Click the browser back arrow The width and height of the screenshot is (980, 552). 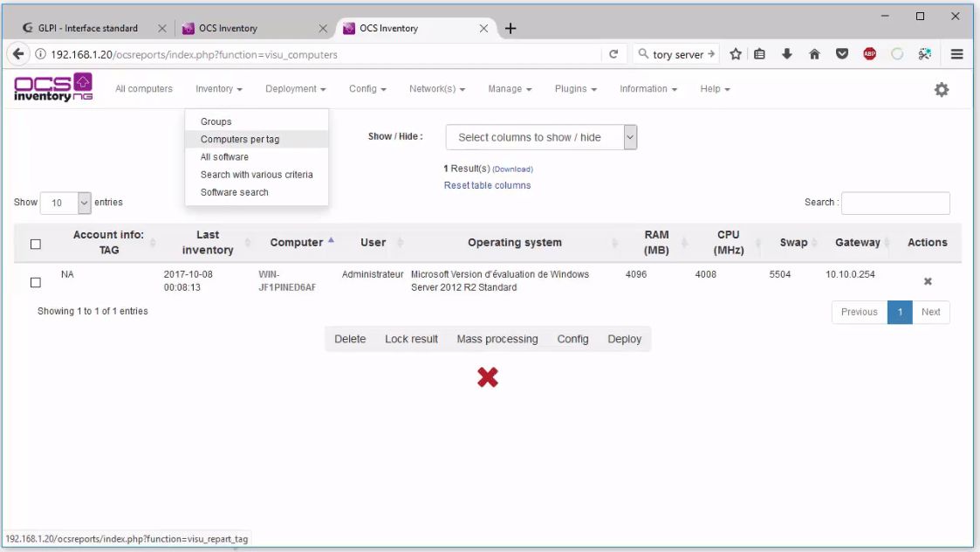click(x=18, y=54)
